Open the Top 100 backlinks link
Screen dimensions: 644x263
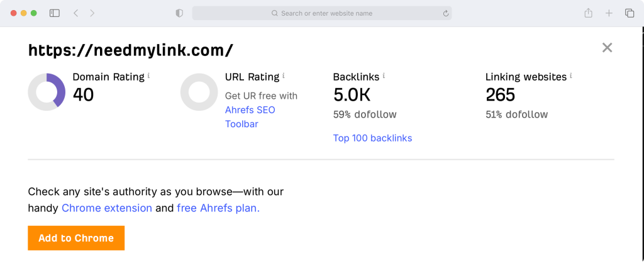372,138
